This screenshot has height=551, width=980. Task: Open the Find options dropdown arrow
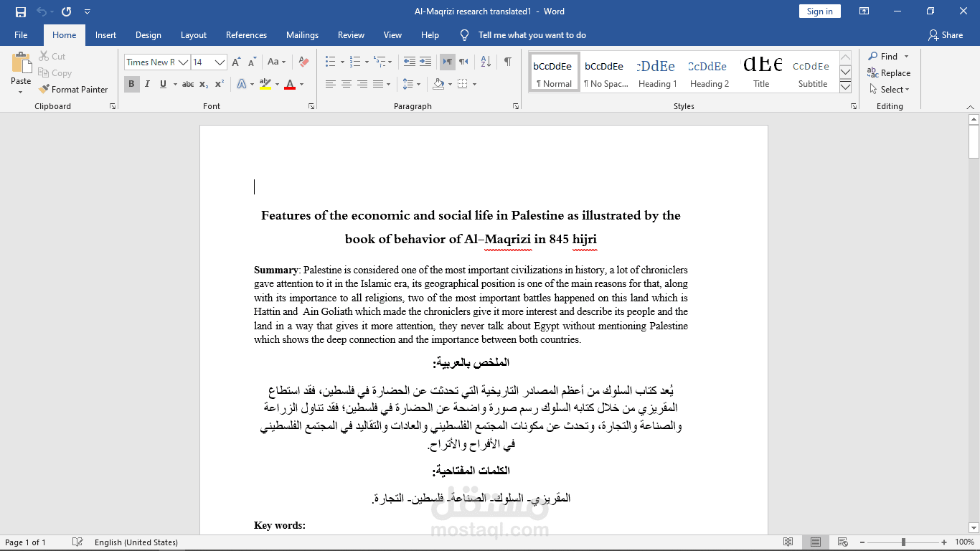tap(906, 57)
